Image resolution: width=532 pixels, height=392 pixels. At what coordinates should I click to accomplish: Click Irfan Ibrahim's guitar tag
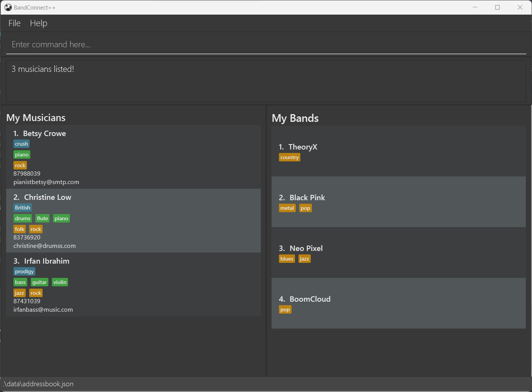click(x=40, y=282)
